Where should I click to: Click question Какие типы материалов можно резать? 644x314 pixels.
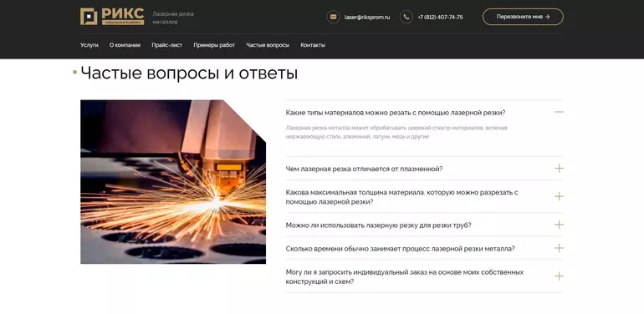click(395, 112)
